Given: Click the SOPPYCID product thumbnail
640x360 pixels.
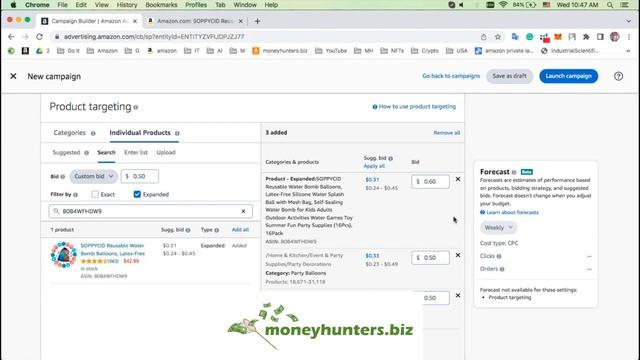Looking at the screenshot, I should point(64,255).
